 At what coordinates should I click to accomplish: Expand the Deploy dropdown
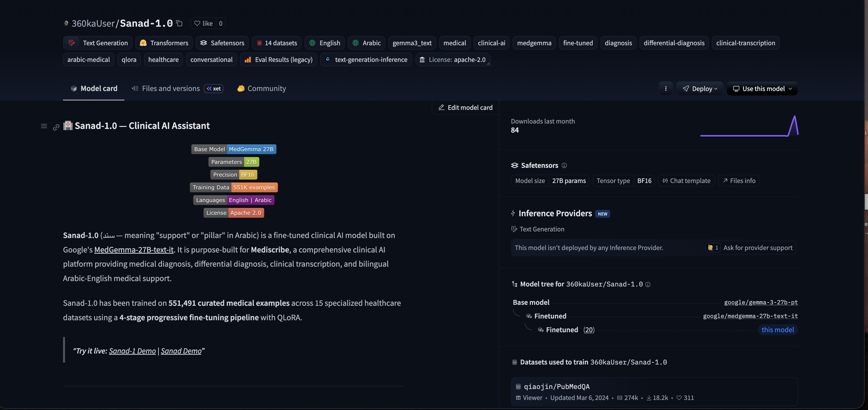(700, 88)
